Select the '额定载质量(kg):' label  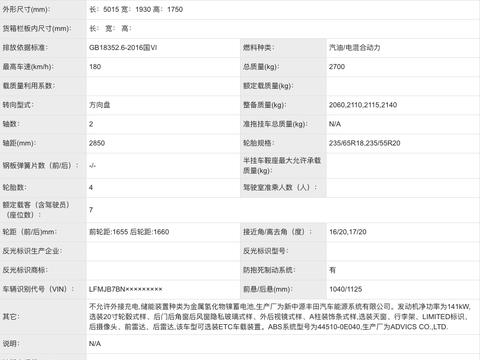[x=268, y=86]
